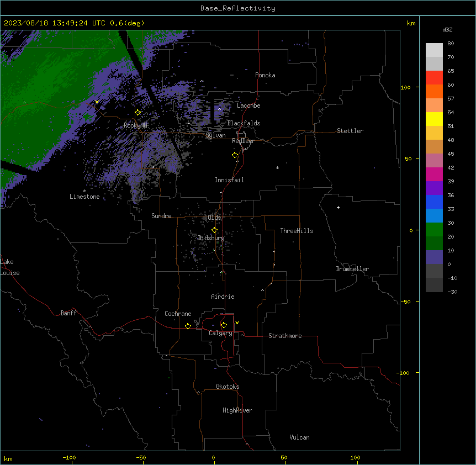Click the Limestone label
476x465 pixels.
click(84, 197)
